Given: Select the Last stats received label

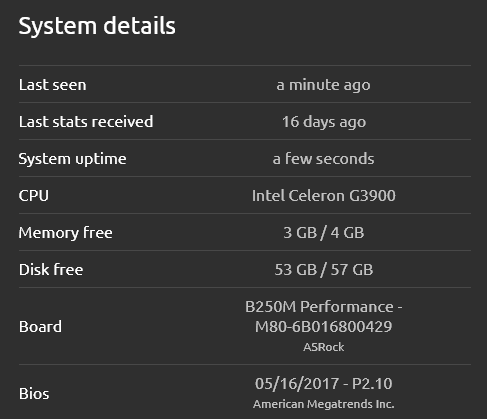Looking at the screenshot, I should (86, 122).
